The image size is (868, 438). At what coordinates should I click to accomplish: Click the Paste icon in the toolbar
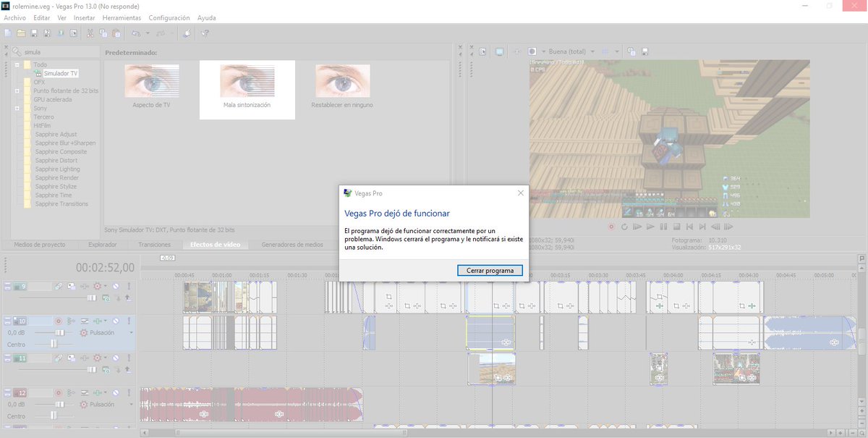[x=116, y=33]
